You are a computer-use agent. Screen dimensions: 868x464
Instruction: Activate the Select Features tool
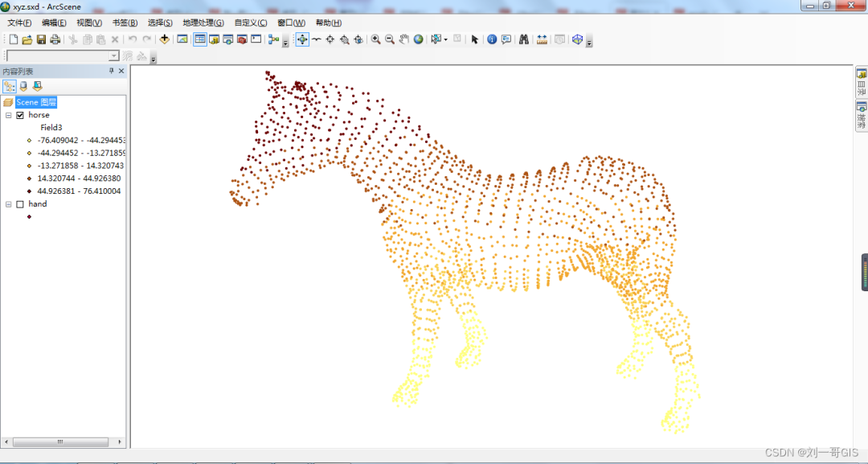click(436, 39)
